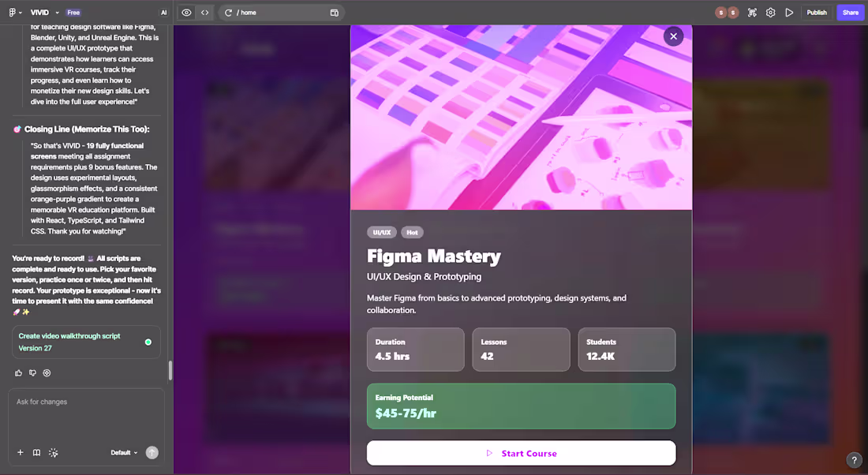Click the Free plan badge

pyautogui.click(x=73, y=12)
